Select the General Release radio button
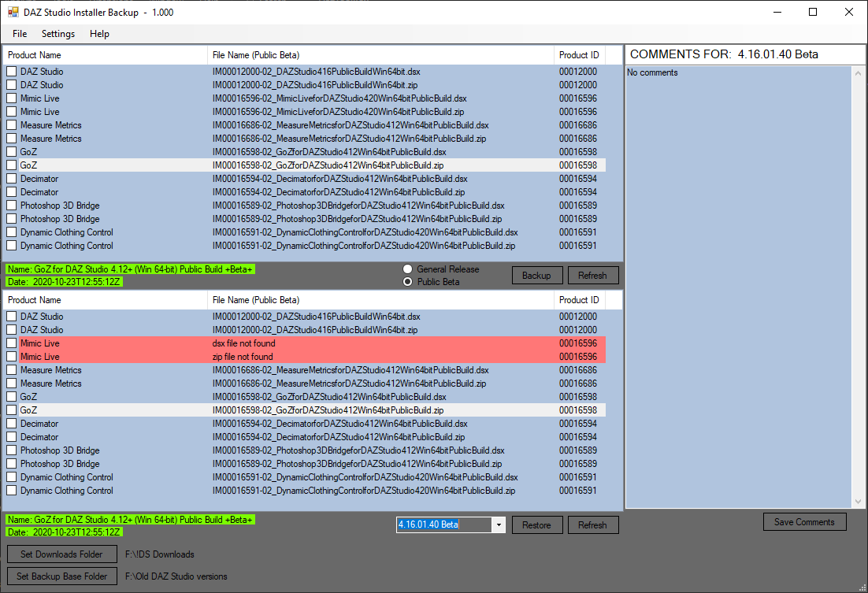The image size is (868, 593). pyautogui.click(x=408, y=269)
